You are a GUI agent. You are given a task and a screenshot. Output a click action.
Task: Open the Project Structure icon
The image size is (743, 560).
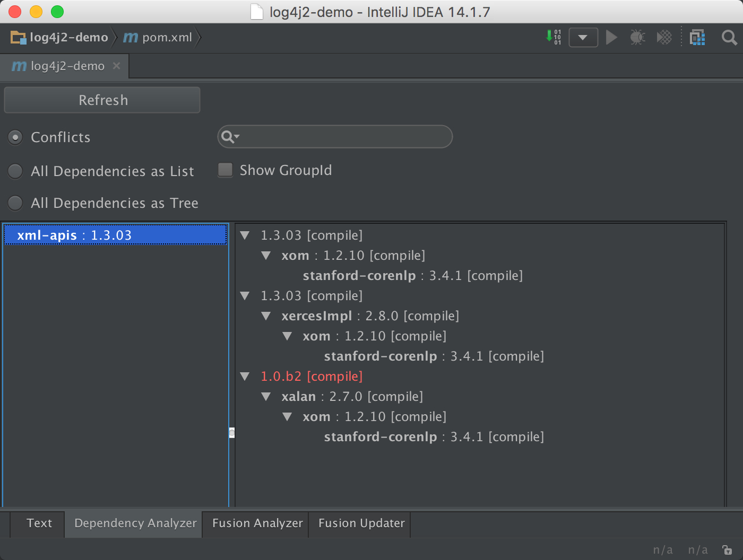click(697, 38)
